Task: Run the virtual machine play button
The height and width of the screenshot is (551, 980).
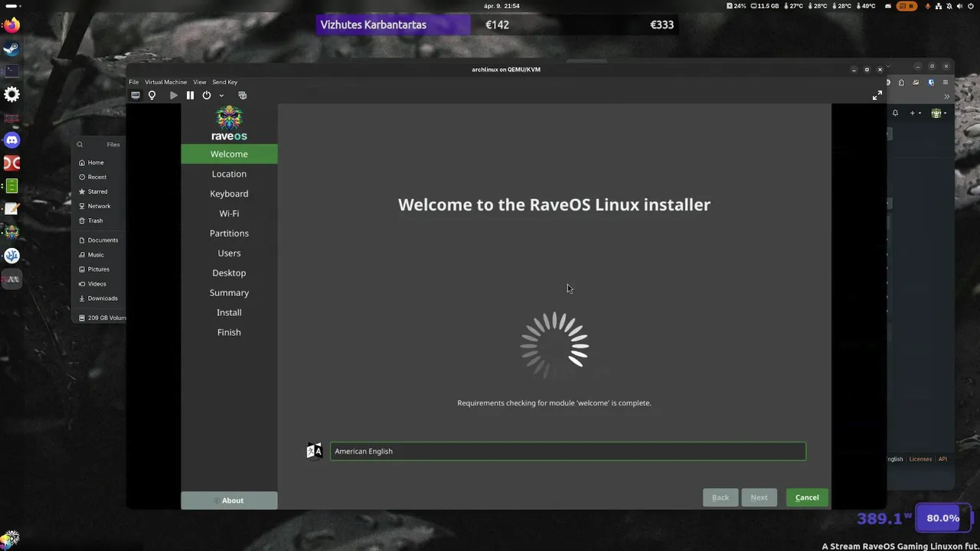Action: tap(174, 96)
